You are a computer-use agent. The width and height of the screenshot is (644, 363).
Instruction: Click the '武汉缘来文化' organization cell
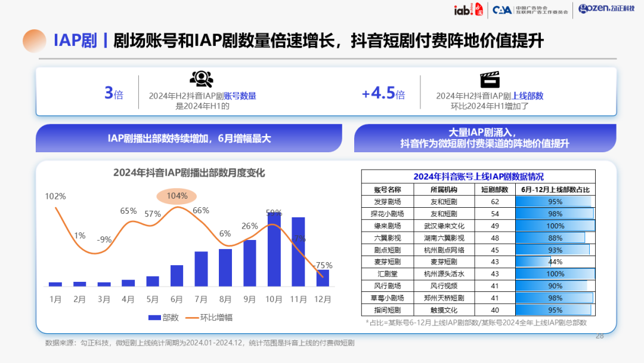tap(444, 226)
